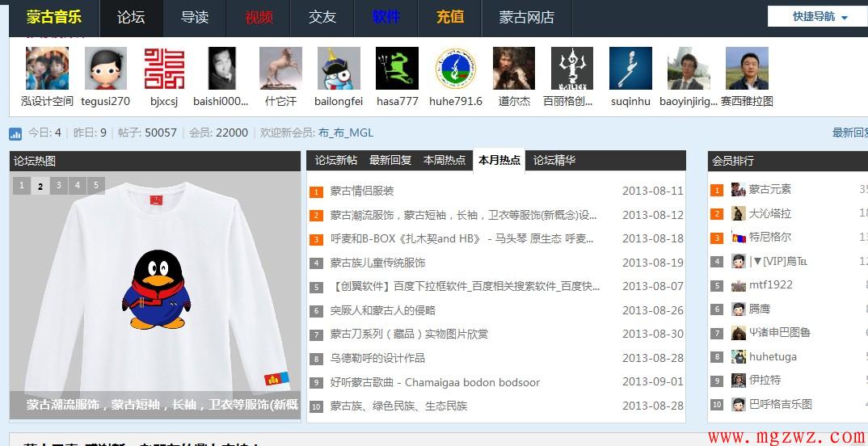This screenshot has width=868, height=446.
Task: Open the 蒙古网店 nav item
Action: coord(526,17)
